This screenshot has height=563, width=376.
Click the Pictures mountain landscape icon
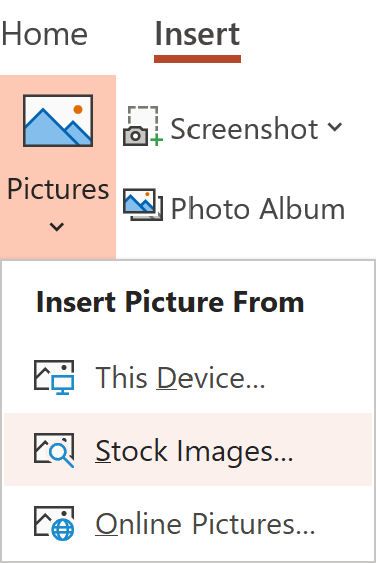click(x=58, y=120)
